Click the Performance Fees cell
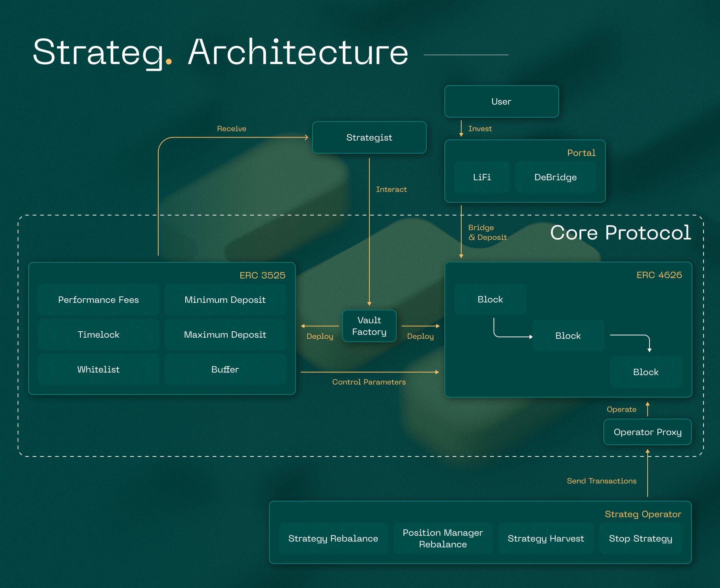Viewport: 720px width, 588px height. pos(99,300)
